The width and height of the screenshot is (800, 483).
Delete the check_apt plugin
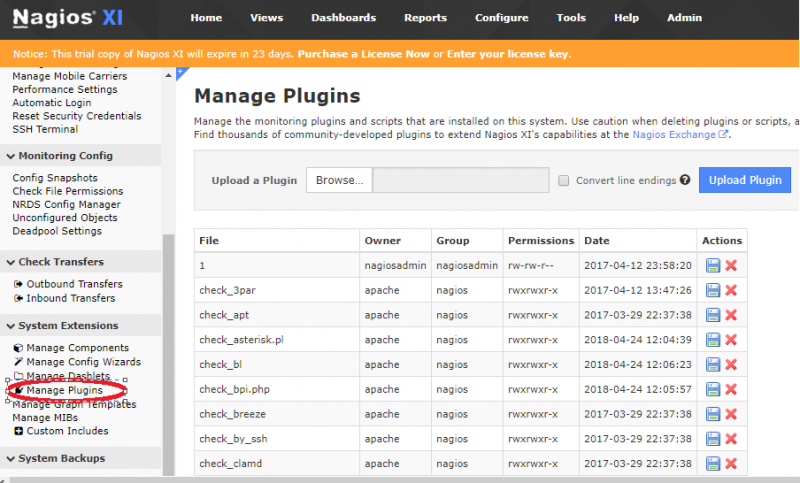[x=731, y=315]
